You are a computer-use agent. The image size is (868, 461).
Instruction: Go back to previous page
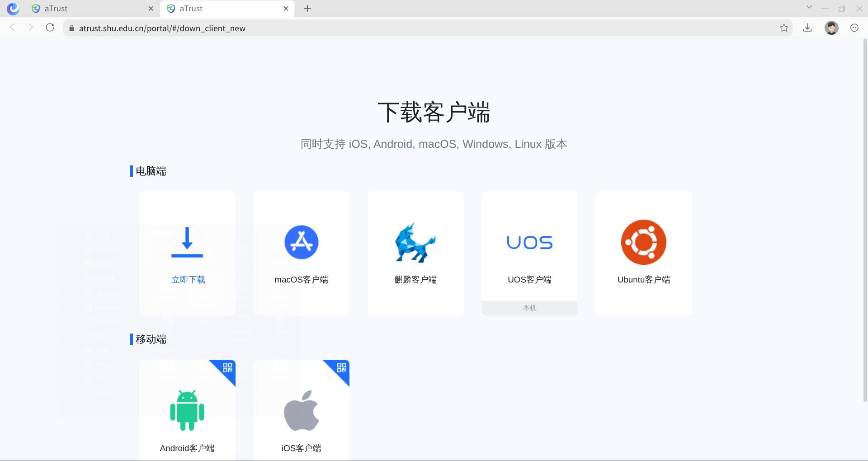point(13,28)
